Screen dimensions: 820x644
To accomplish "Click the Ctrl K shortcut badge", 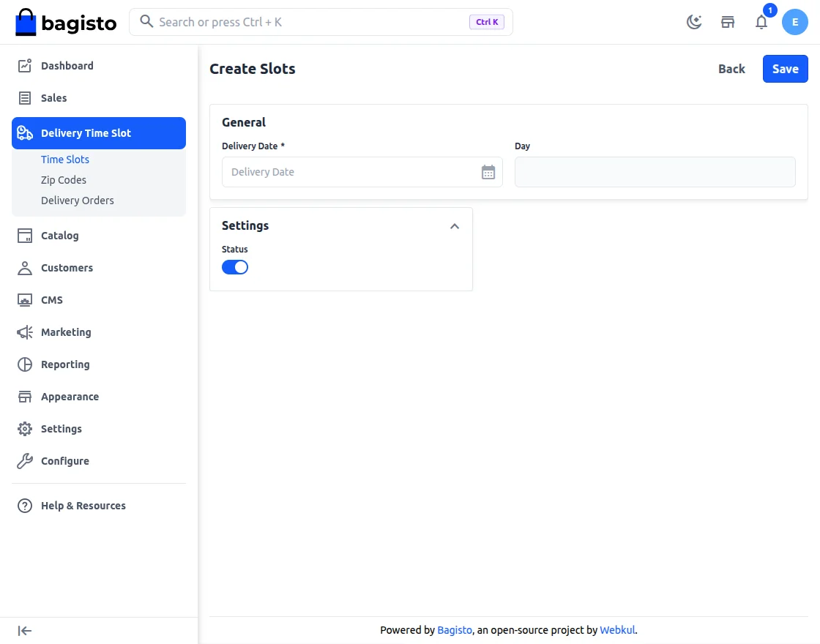I will pyautogui.click(x=486, y=22).
